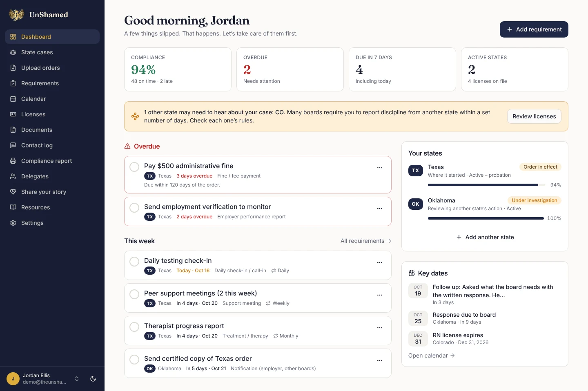
Task: Click the J avatar for Jordan Ellis
Action: [13, 379]
